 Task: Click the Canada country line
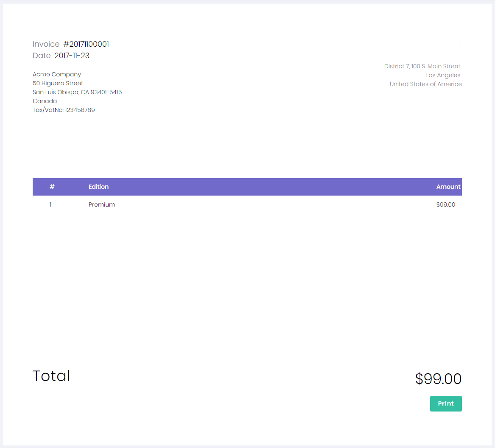click(x=45, y=101)
